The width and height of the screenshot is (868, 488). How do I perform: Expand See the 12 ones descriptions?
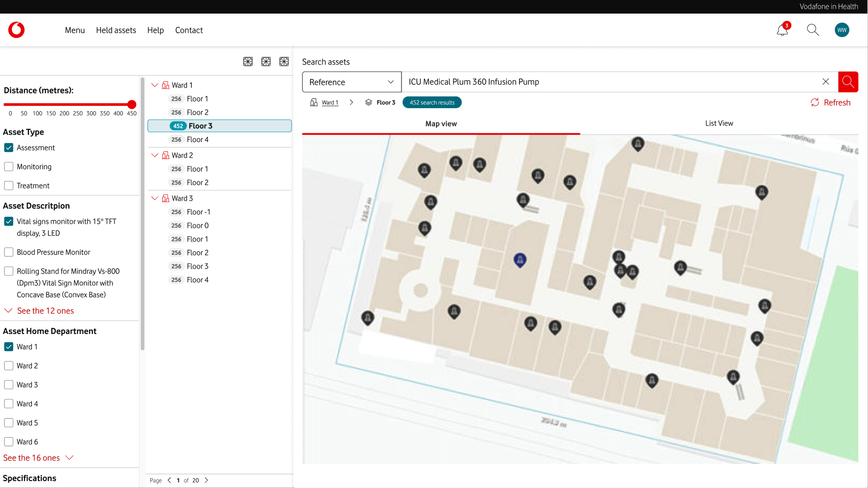(39, 311)
